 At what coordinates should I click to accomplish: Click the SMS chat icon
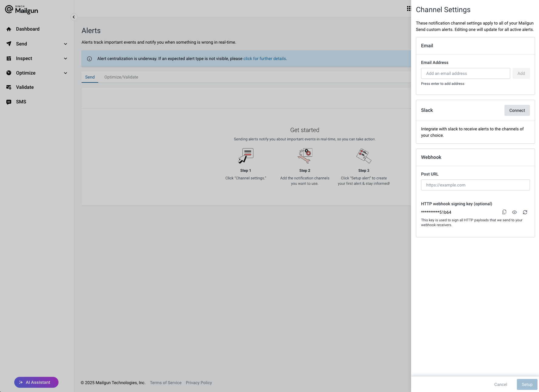click(9, 102)
